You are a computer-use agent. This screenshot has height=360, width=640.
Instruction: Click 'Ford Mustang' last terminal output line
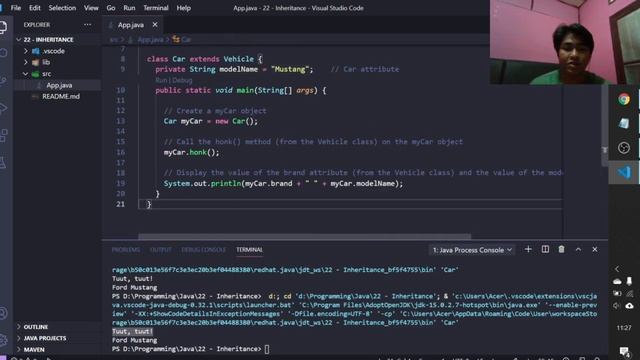point(134,340)
